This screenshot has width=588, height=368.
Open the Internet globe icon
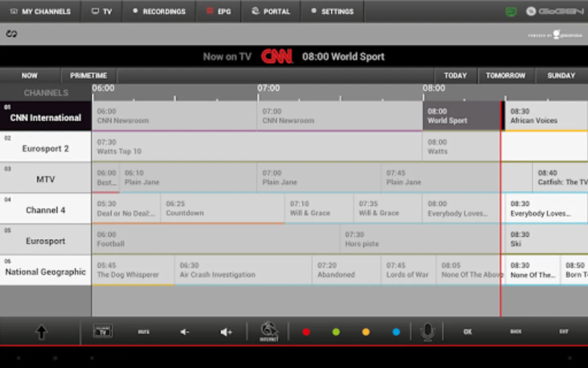point(269,332)
